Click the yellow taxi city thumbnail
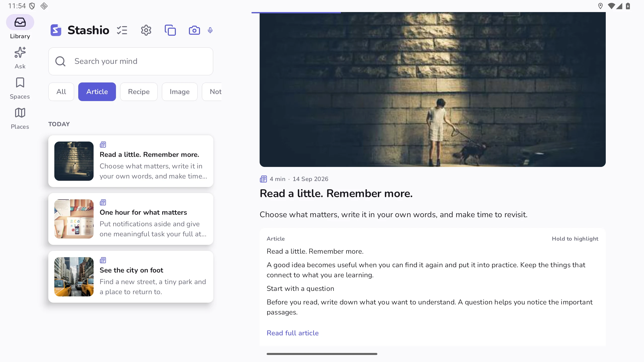The image size is (644, 362). pyautogui.click(x=74, y=277)
